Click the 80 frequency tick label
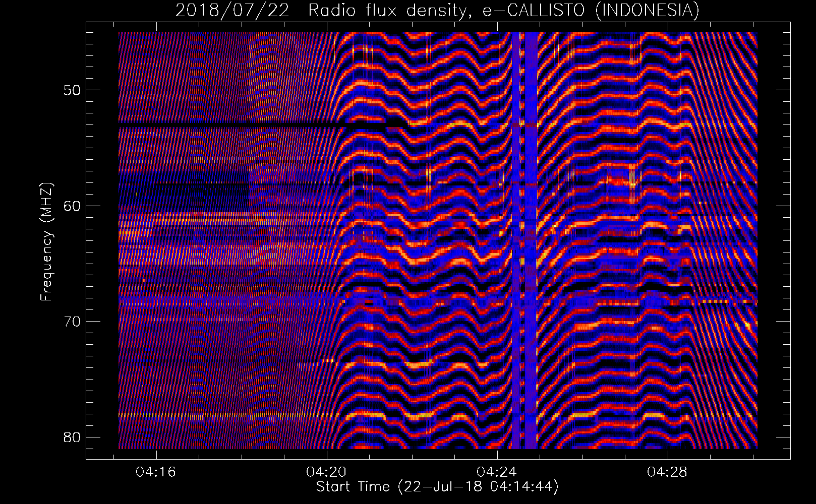 72,436
